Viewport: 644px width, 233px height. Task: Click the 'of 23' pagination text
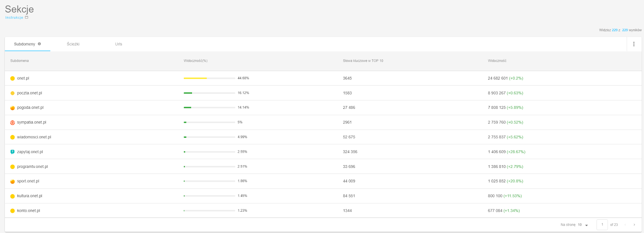[x=614, y=225]
